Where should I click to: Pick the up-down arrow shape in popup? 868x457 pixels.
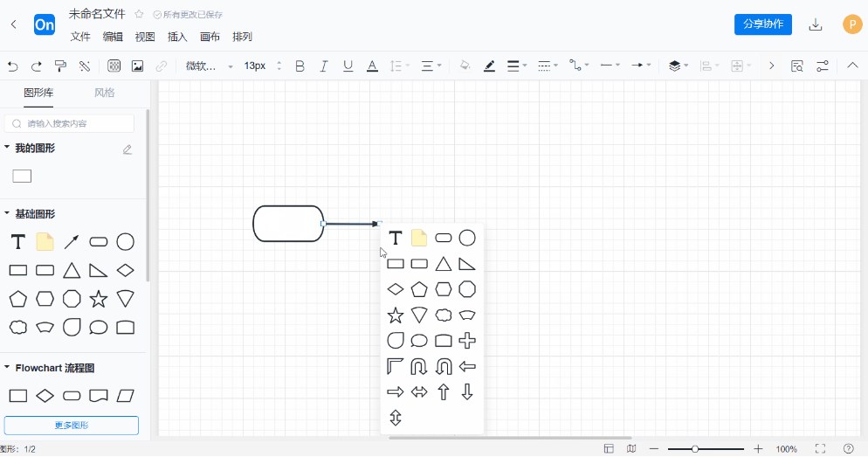tap(396, 418)
